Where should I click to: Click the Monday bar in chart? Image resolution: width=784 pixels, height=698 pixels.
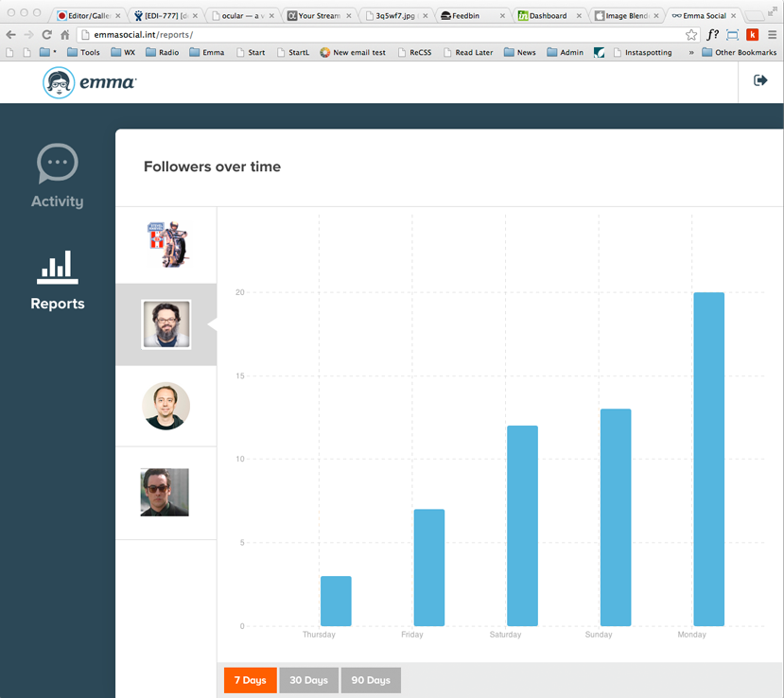[708, 459]
